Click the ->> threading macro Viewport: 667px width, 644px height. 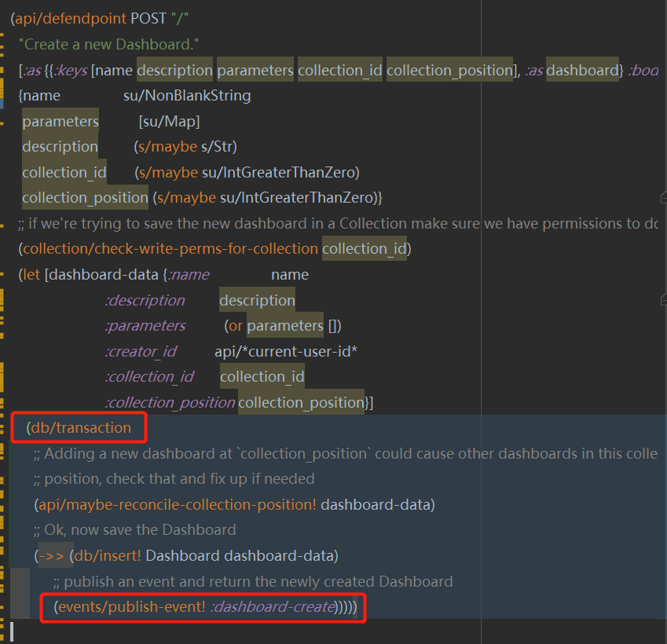point(52,556)
